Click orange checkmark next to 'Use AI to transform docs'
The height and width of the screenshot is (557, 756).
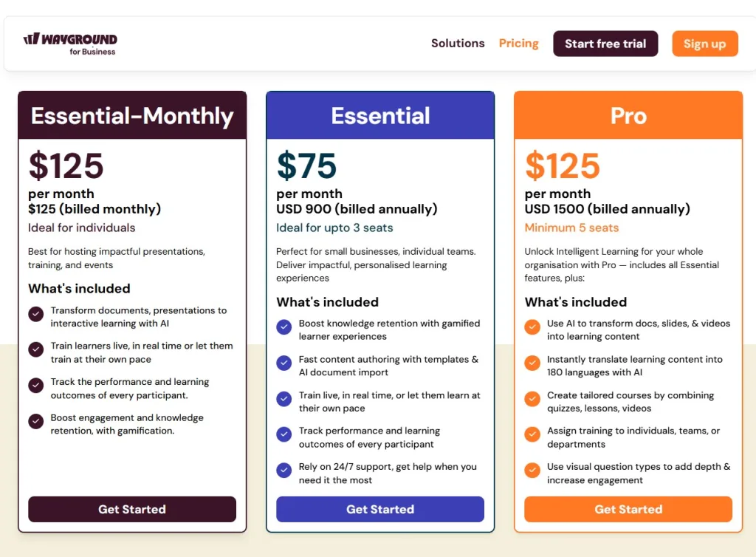click(x=532, y=327)
